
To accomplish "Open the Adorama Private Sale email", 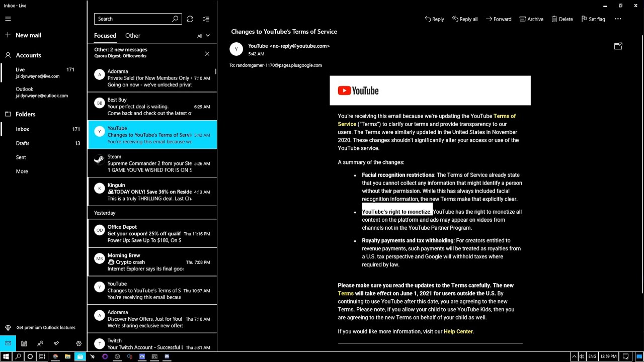I will 152,78.
